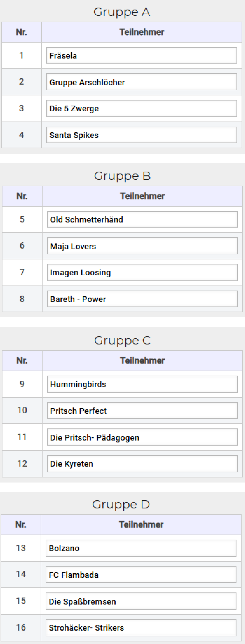Edit the Die Pritsch- Pädagogen field
Screen dimensions: 245x644
pyautogui.click(x=142, y=437)
